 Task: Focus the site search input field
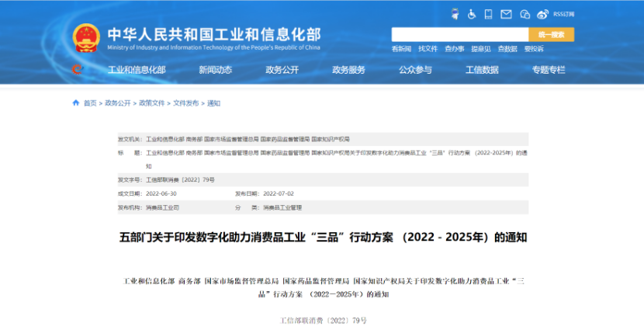point(460,34)
